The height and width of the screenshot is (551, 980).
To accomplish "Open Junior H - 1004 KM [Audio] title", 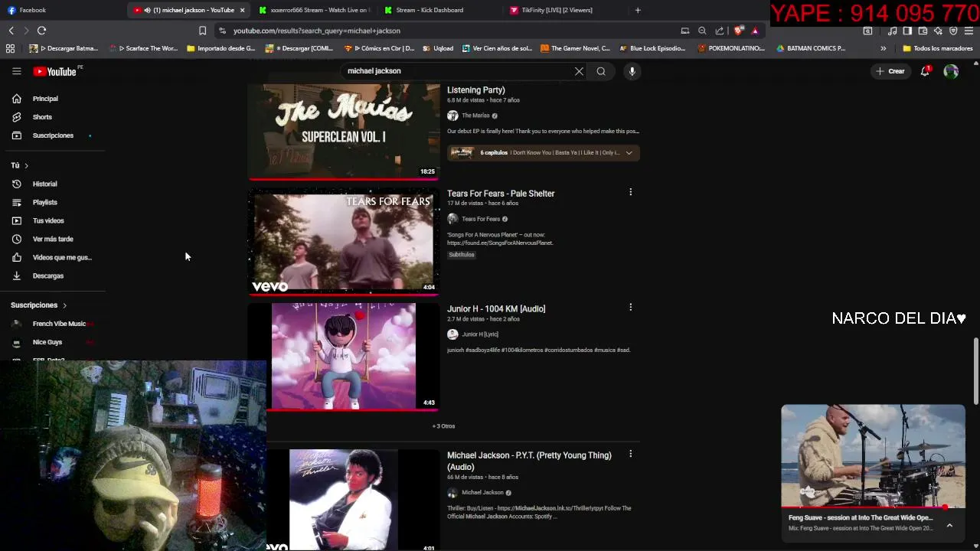I will tap(496, 309).
